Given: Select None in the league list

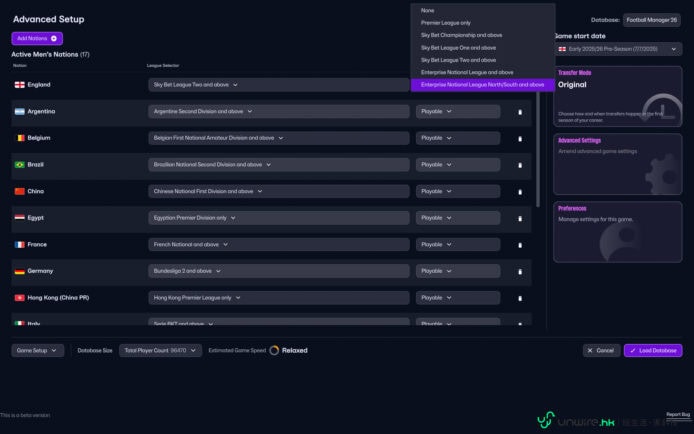Looking at the screenshot, I should (x=482, y=10).
